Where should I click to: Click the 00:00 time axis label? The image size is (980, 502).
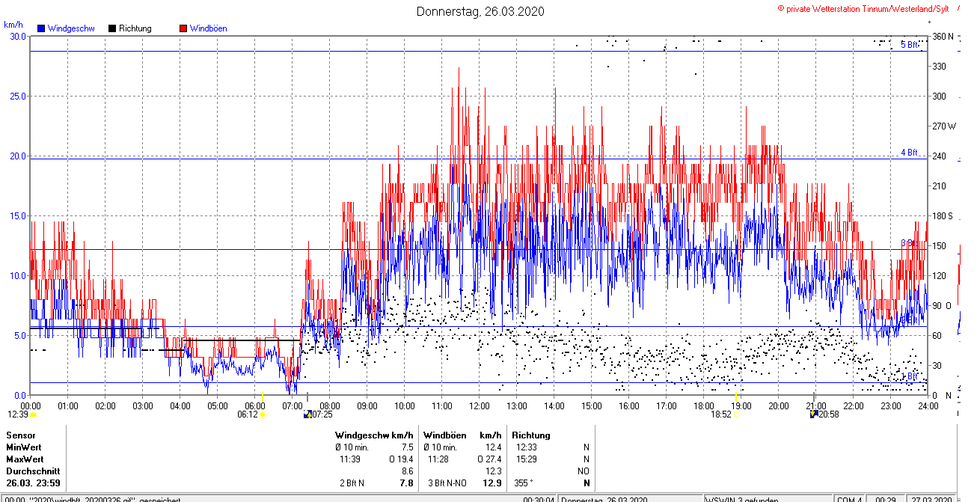[x=30, y=405]
